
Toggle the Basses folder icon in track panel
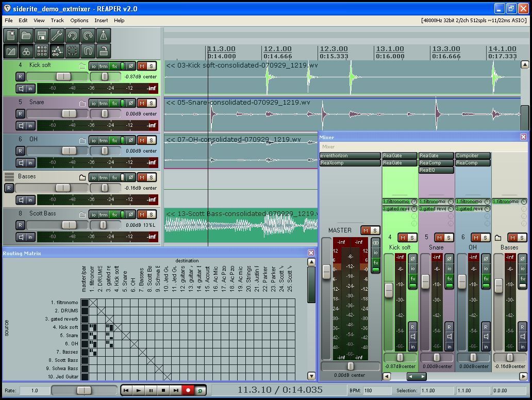(82, 177)
